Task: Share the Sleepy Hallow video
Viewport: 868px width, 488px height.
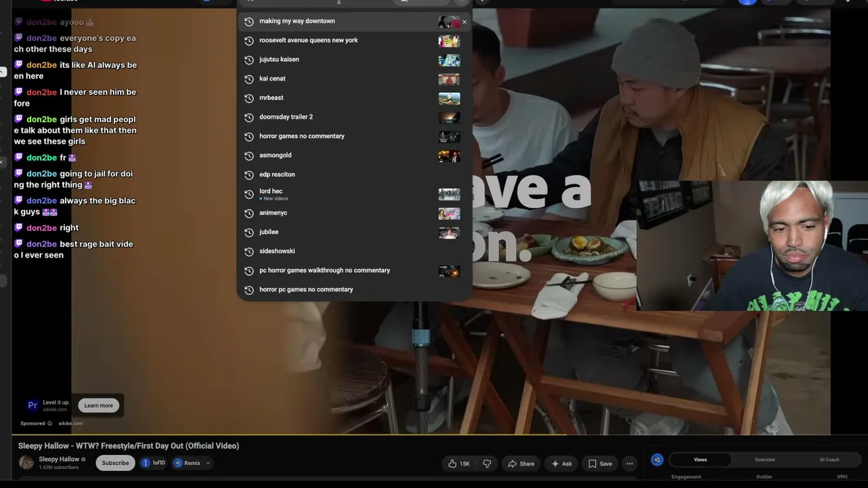Action: click(521, 464)
